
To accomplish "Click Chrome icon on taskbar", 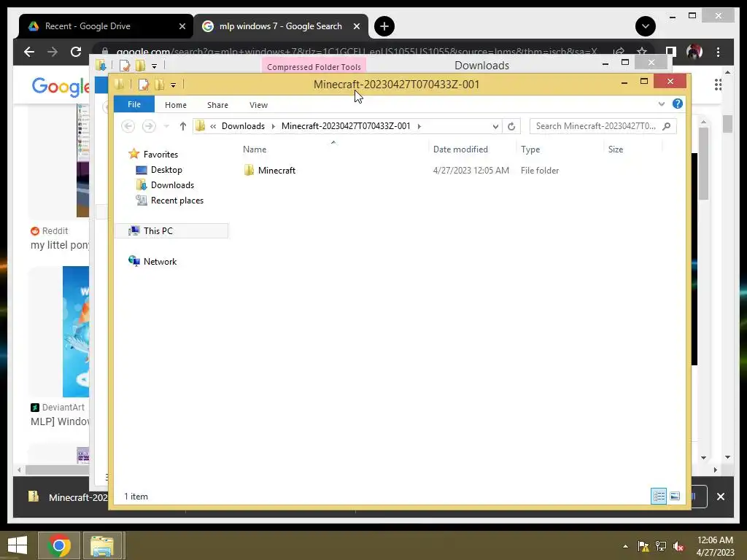I will (58, 545).
